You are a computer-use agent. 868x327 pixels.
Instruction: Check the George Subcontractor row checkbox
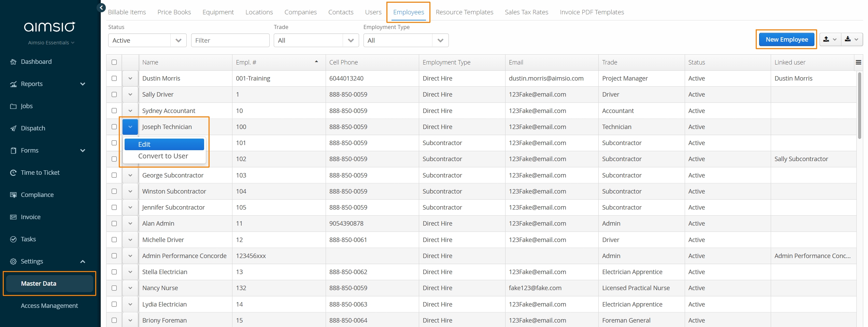(114, 175)
